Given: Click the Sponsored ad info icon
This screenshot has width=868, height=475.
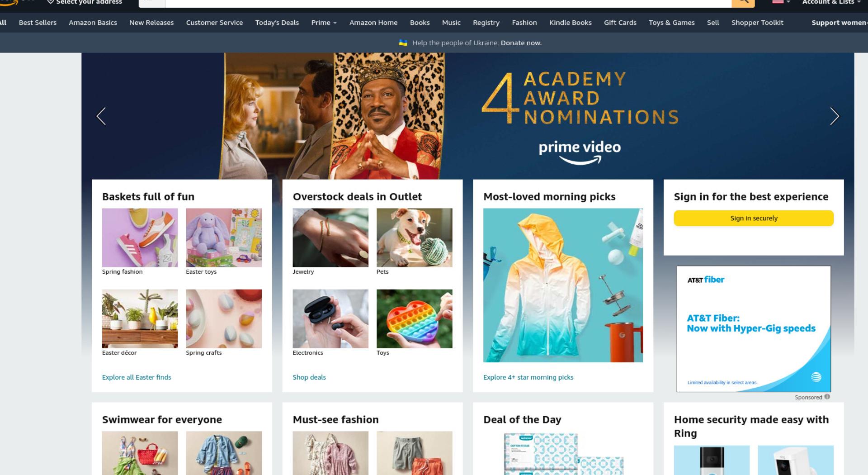Looking at the screenshot, I should pyautogui.click(x=827, y=397).
